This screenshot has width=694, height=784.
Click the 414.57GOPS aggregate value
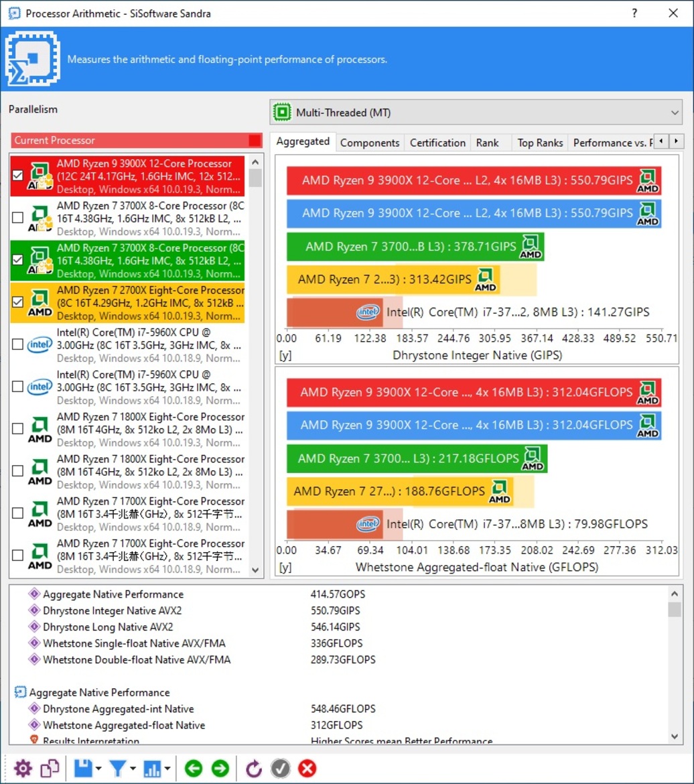(338, 594)
